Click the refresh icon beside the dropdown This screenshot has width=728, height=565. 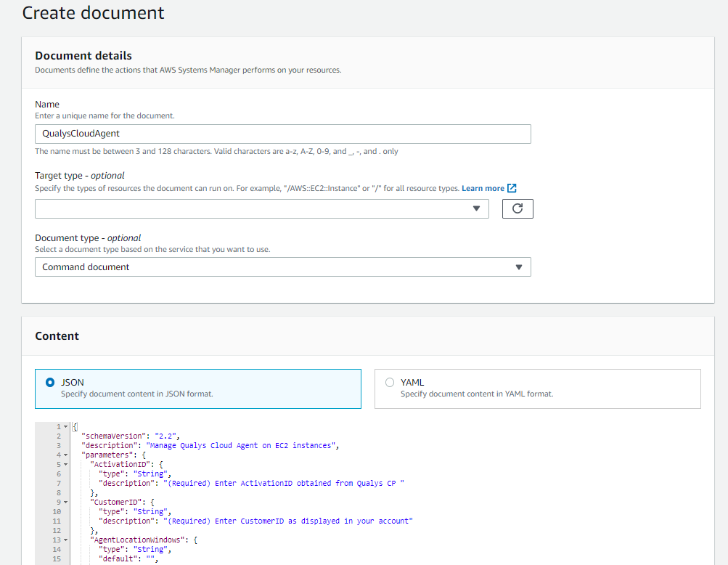tap(517, 208)
